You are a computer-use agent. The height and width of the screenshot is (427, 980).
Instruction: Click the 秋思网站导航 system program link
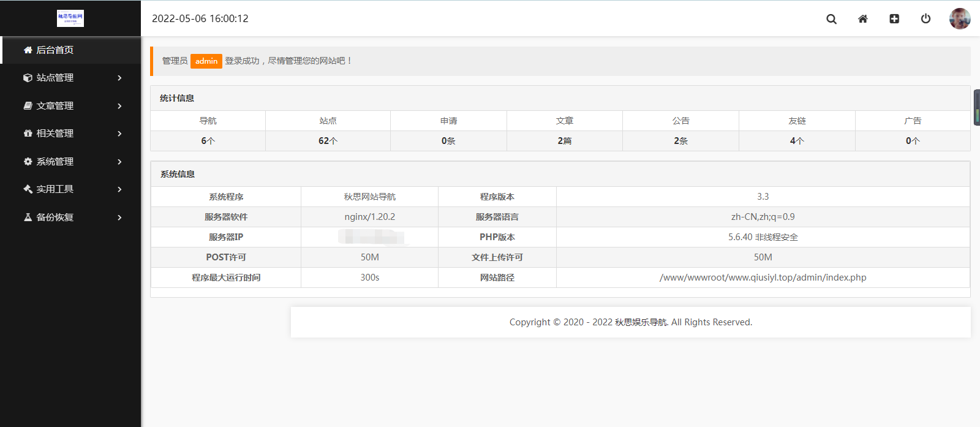point(369,197)
